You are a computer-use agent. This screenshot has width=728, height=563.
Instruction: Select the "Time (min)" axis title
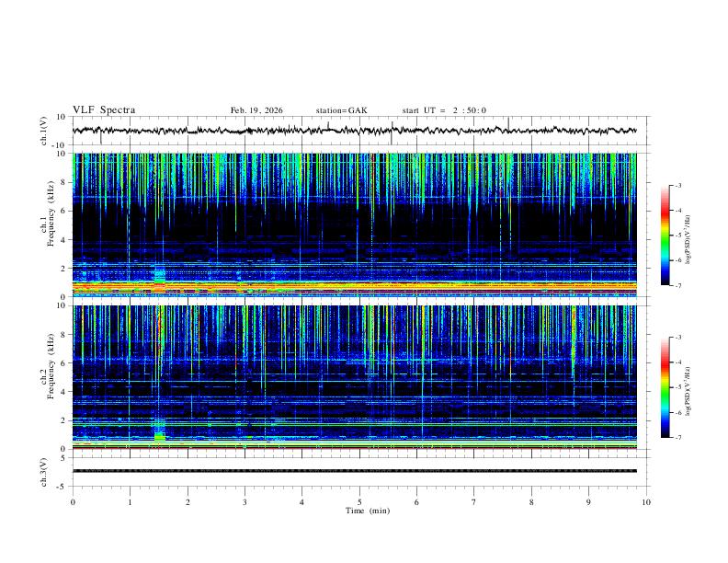(368, 511)
